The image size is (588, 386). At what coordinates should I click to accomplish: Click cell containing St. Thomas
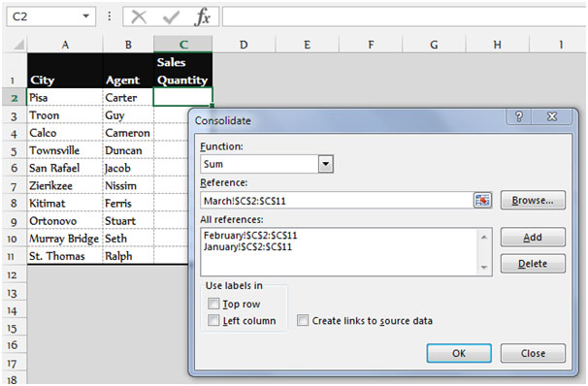(65, 256)
